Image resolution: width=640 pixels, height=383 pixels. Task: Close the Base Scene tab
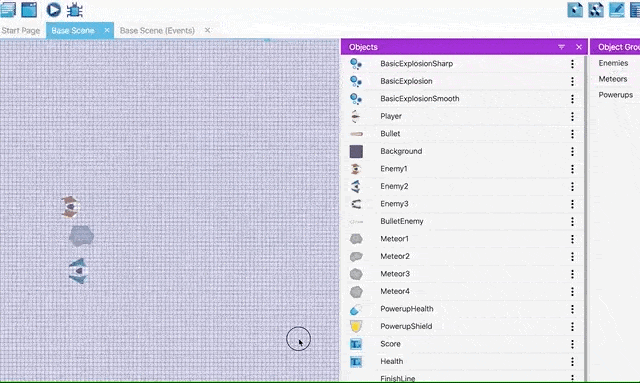tap(107, 30)
